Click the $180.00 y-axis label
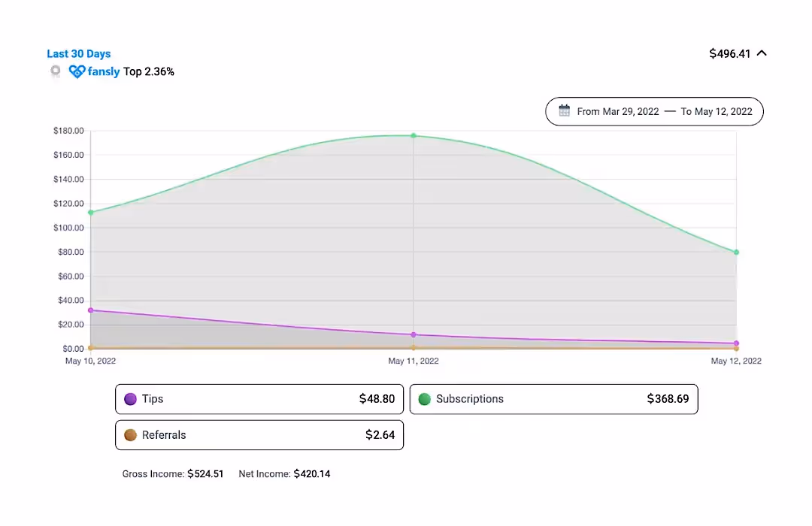The height and width of the screenshot is (526, 812). click(68, 131)
